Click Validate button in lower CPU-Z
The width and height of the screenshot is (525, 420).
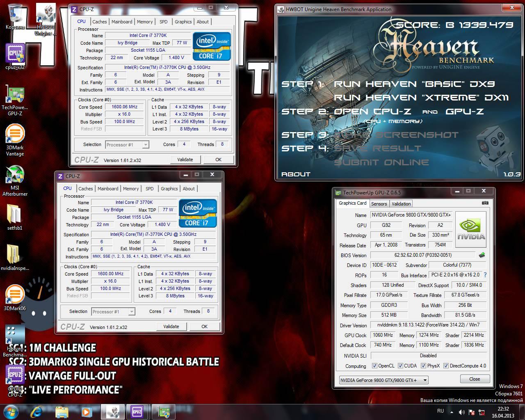(171, 327)
